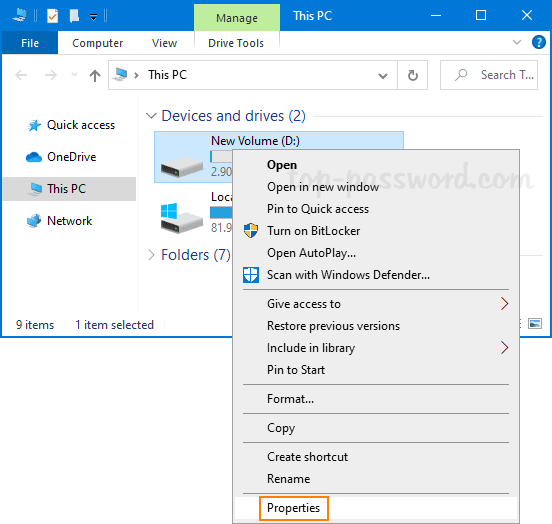
Task: Minimize the This PC window
Action: coord(436,15)
